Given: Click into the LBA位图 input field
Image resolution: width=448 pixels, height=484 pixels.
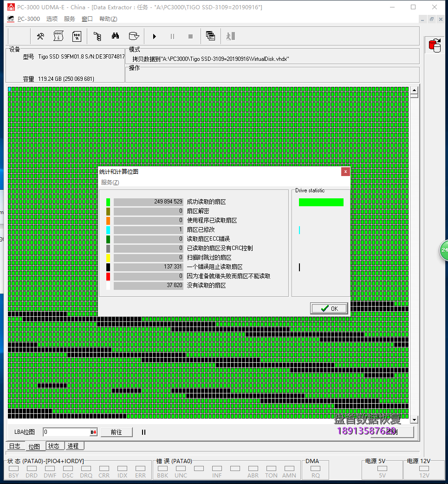Looking at the screenshot, I should click(x=66, y=432).
